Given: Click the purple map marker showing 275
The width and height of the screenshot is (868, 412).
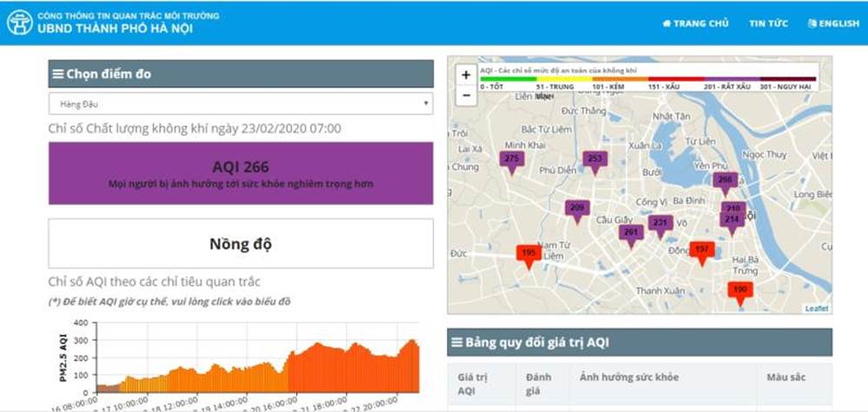Looking at the screenshot, I should tap(511, 160).
